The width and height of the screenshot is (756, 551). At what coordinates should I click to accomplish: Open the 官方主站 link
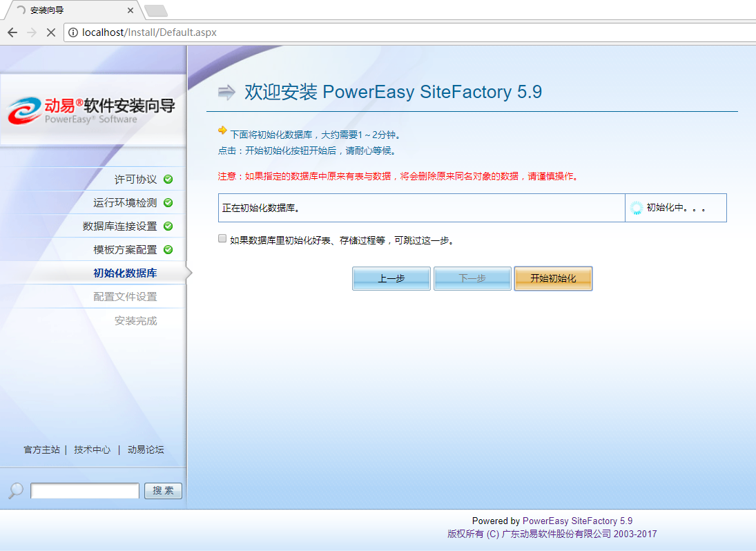pyautogui.click(x=41, y=449)
